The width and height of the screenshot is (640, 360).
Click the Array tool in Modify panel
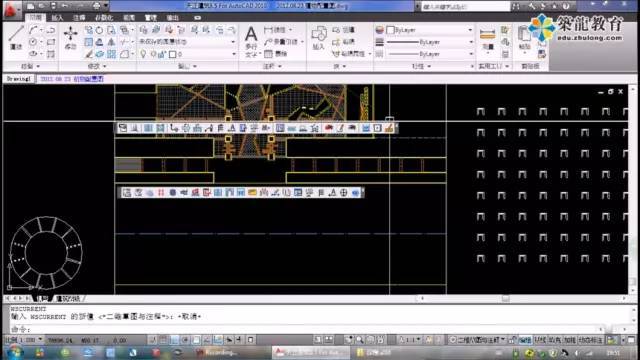pos(111,54)
